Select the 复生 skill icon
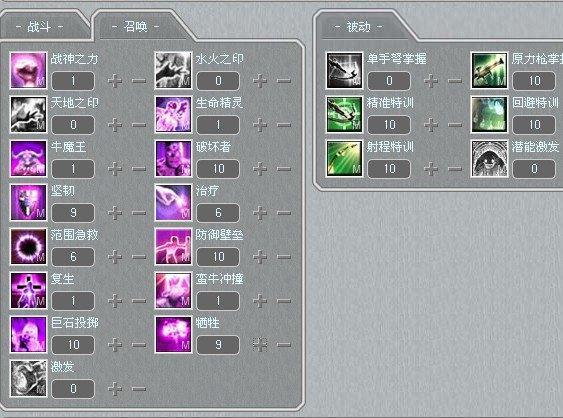Screen dimensions: 563x418 [28, 291]
